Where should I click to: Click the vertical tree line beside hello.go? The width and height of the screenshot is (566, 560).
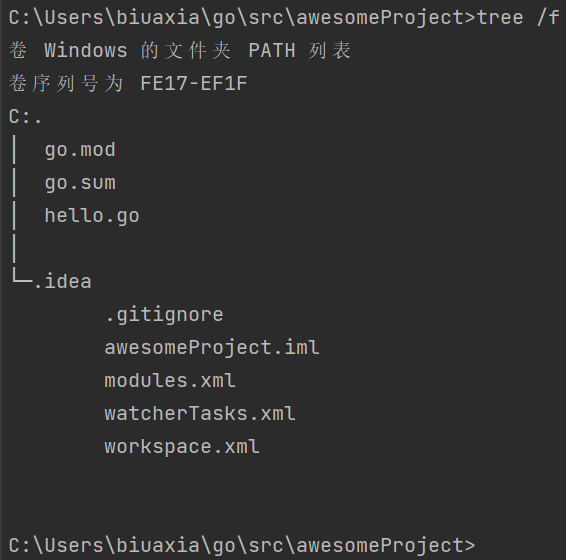[14, 216]
